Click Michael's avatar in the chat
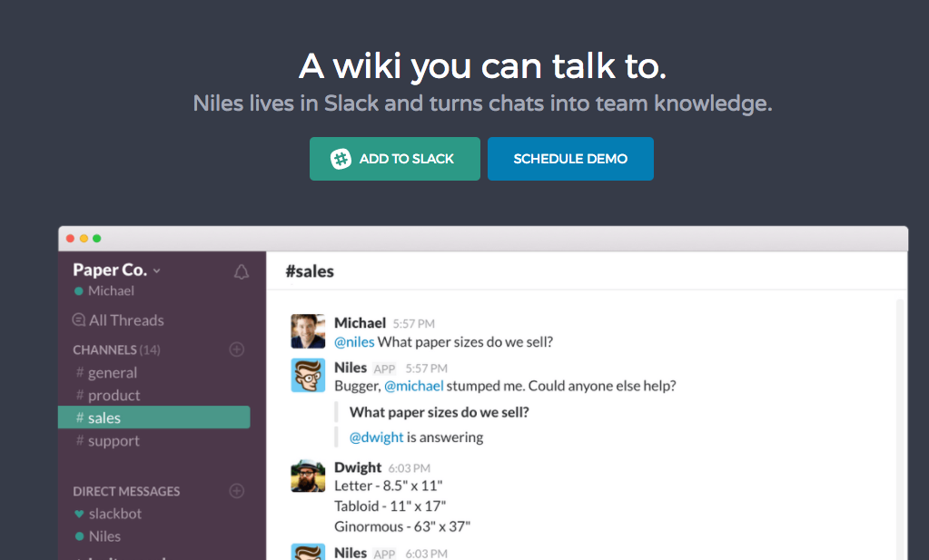Image resolution: width=929 pixels, height=560 pixels. coord(308,331)
